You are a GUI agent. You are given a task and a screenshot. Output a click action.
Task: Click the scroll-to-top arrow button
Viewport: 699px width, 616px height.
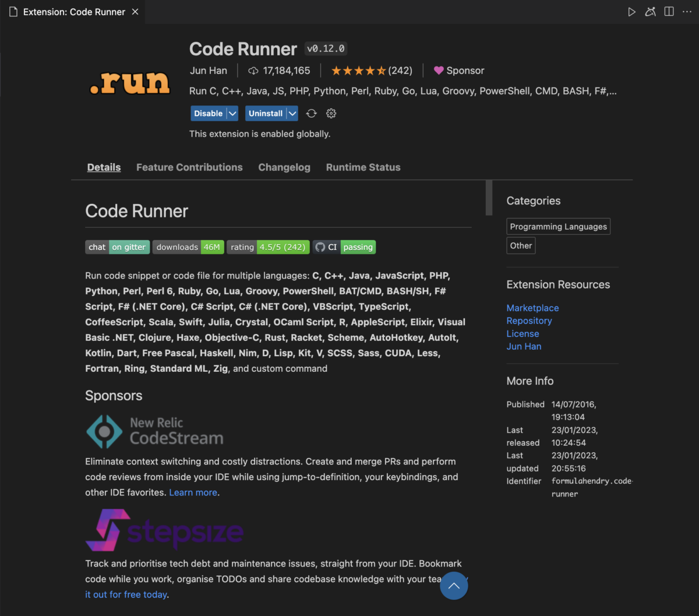click(454, 586)
